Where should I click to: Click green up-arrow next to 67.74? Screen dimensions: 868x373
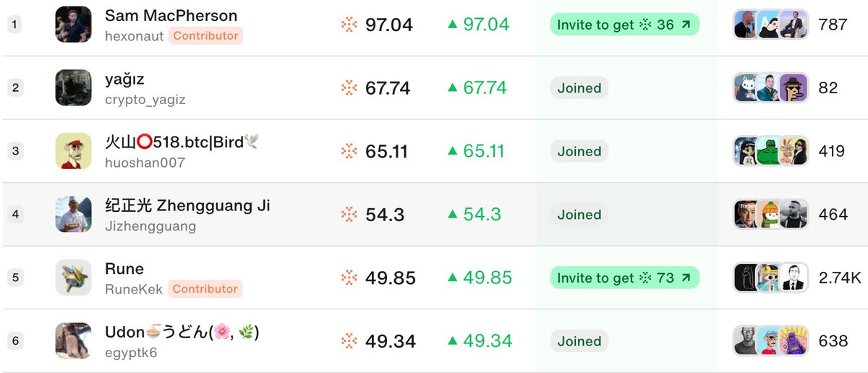[453, 87]
